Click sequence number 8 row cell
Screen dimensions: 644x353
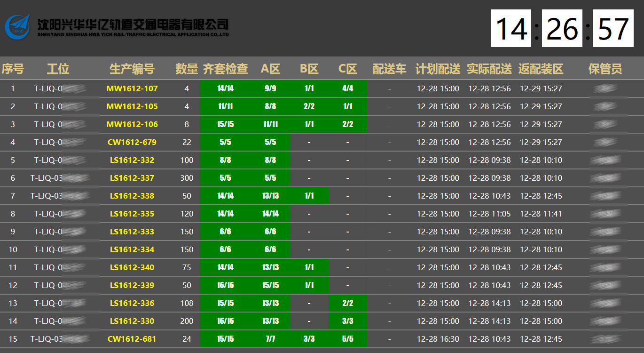point(13,214)
